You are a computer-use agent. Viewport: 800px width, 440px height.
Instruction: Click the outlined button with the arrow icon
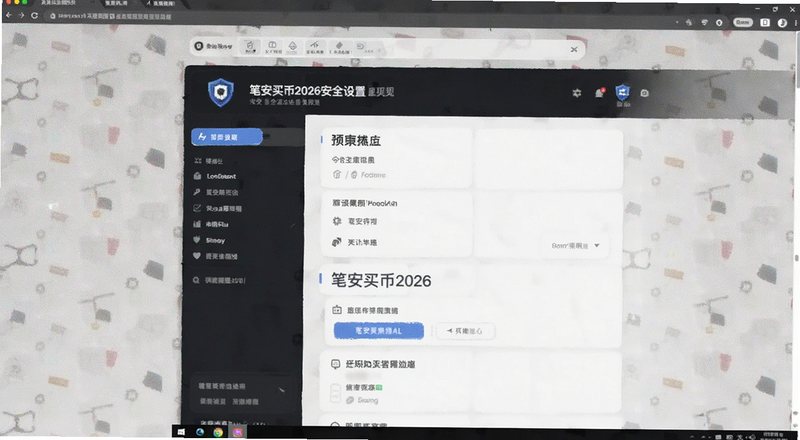click(465, 331)
